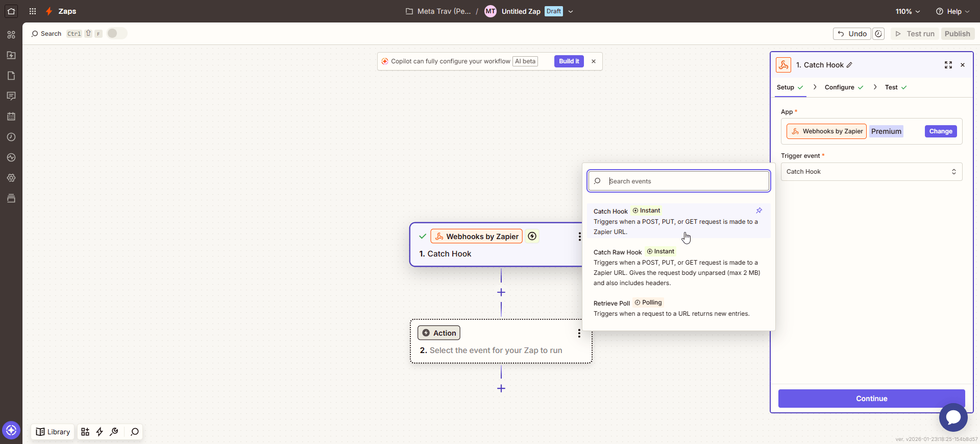980x444 pixels.
Task: Open the chat support bubble
Action: [x=953, y=417]
